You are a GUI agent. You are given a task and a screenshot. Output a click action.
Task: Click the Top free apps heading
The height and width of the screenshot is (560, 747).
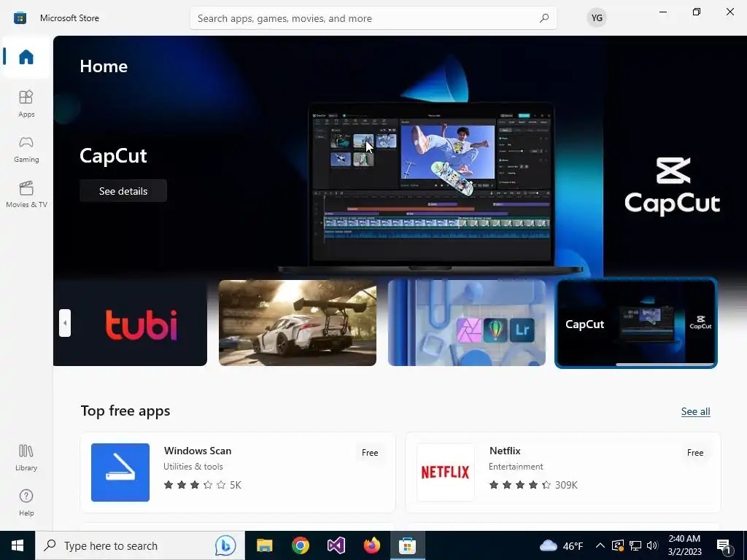(x=125, y=411)
